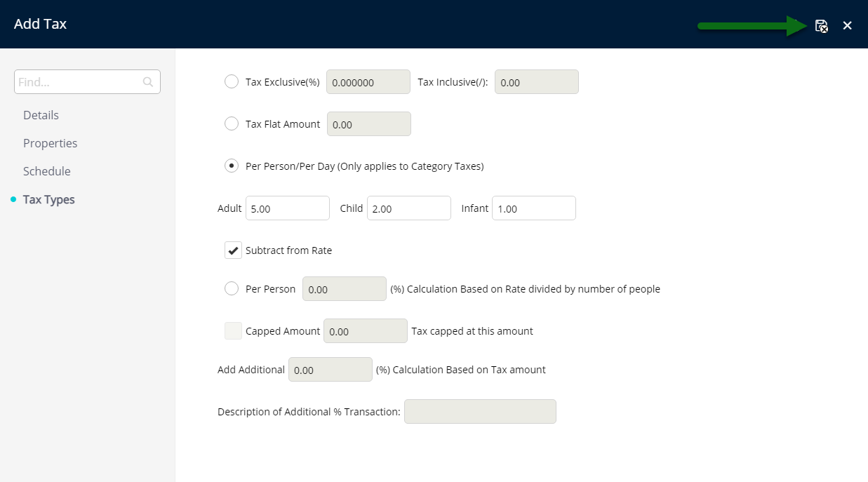Open the Properties section in sidebar

click(x=50, y=143)
